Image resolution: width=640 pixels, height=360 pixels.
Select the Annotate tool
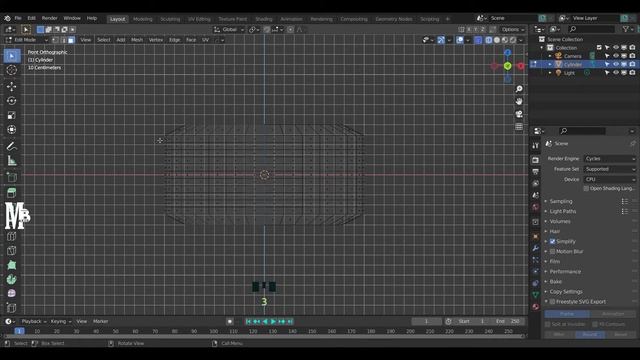click(x=12, y=146)
